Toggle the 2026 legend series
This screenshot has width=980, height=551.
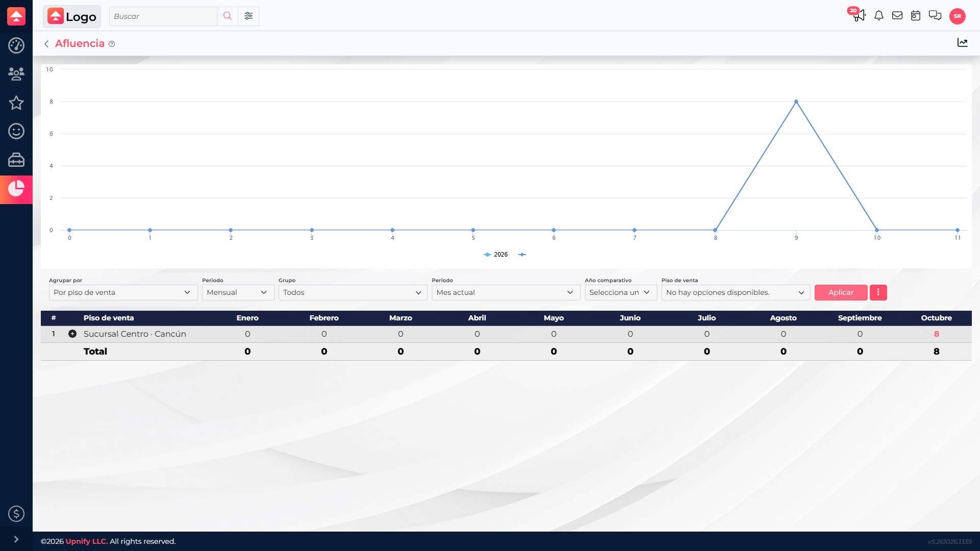tap(496, 255)
